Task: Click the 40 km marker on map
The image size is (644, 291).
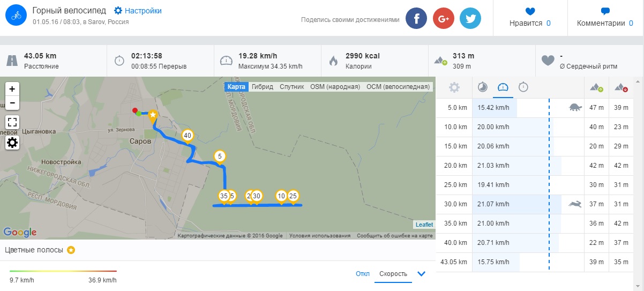Action: pyautogui.click(x=187, y=136)
